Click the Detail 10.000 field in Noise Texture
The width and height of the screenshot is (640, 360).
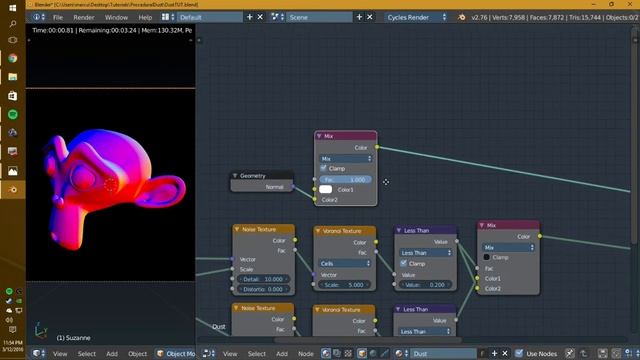tap(263, 279)
